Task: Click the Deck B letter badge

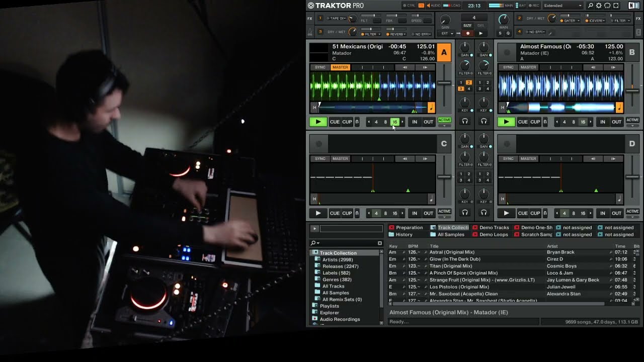Action: point(632,52)
